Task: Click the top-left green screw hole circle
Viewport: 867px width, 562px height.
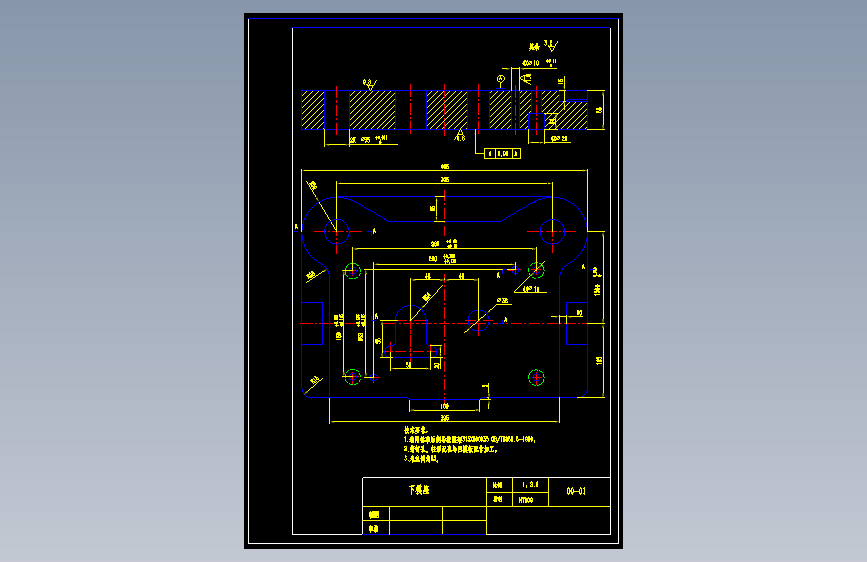Action: (x=353, y=270)
